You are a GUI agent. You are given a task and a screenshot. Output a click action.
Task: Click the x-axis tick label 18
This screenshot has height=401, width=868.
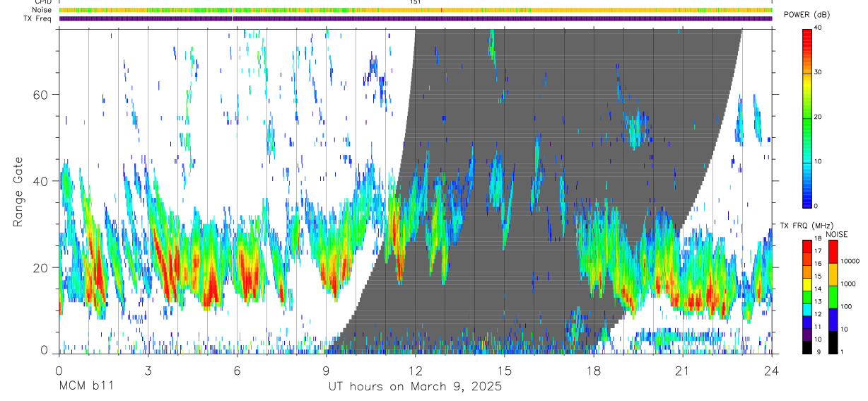tap(594, 370)
